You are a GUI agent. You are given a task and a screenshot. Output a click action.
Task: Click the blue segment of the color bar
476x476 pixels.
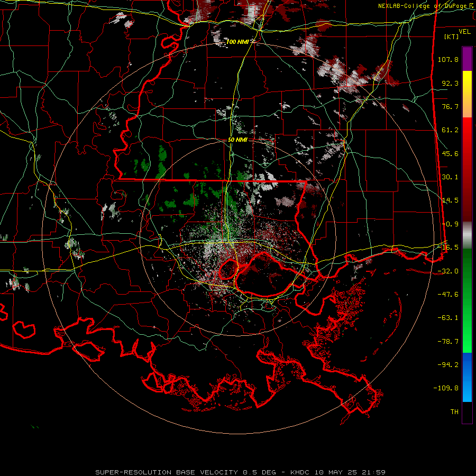[x=467, y=377]
